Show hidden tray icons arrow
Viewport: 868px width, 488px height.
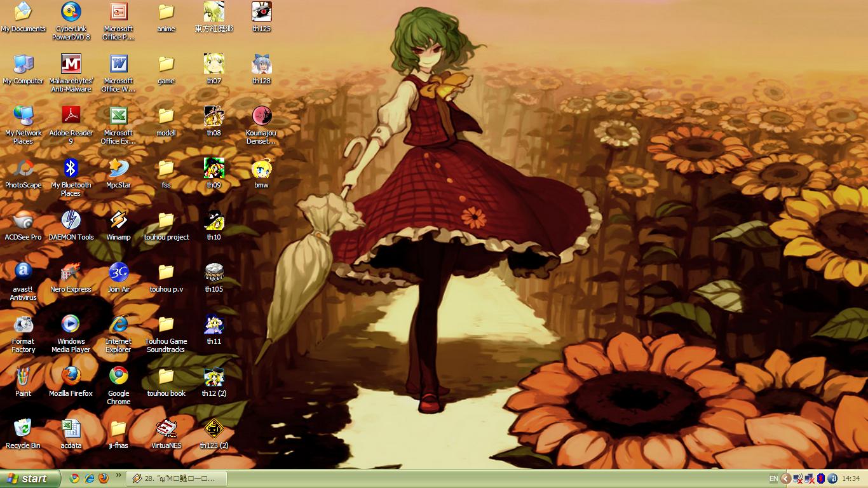786,479
